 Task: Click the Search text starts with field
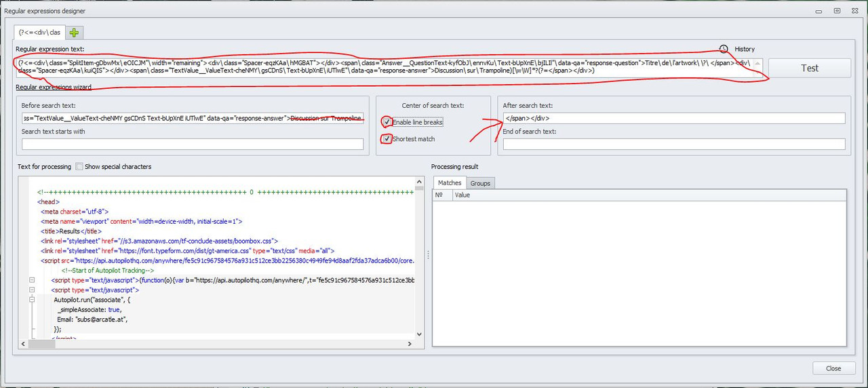click(x=193, y=144)
